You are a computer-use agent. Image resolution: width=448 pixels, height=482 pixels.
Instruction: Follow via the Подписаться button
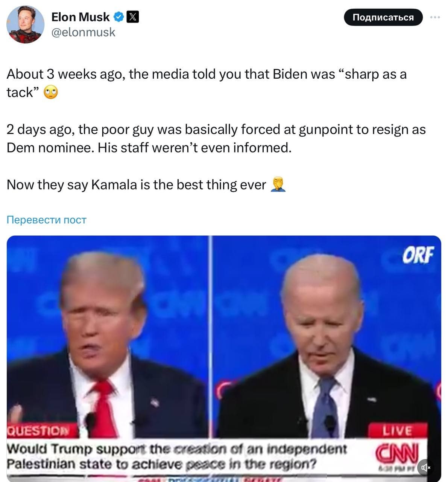click(383, 17)
